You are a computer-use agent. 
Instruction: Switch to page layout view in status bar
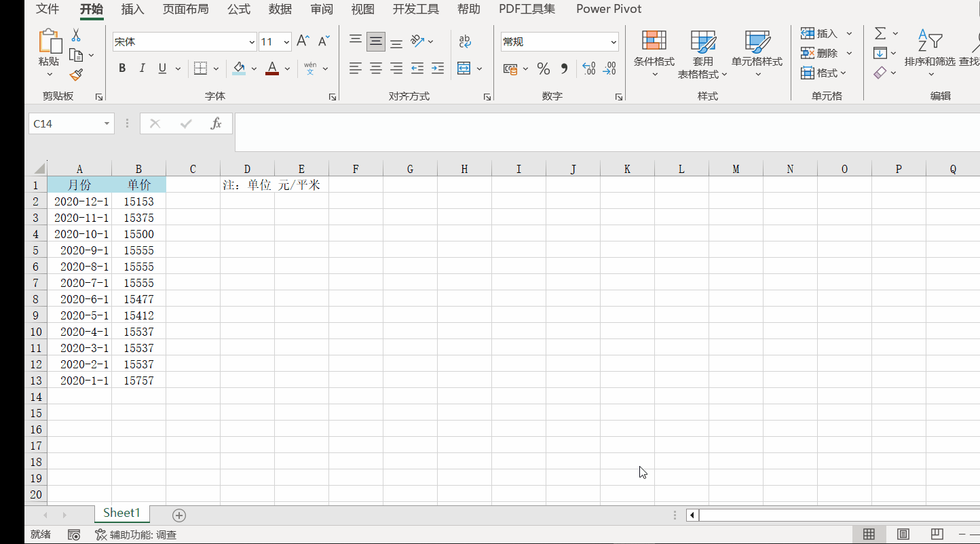pyautogui.click(x=903, y=534)
